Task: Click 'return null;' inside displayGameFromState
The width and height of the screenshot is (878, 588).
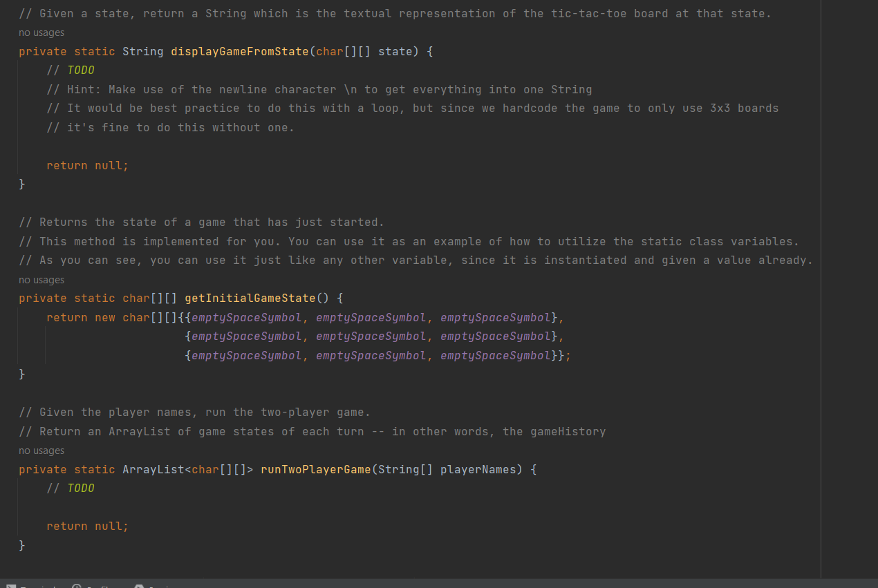Action: tap(88, 165)
